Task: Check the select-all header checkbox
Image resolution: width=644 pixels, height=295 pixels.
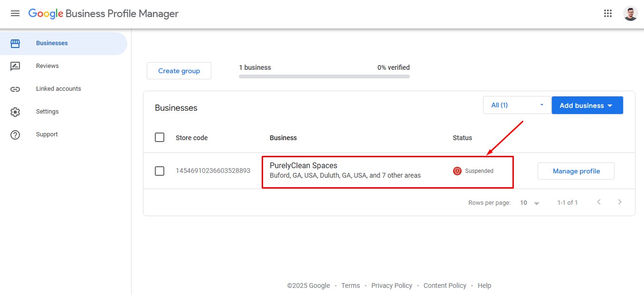Action: [x=160, y=138]
